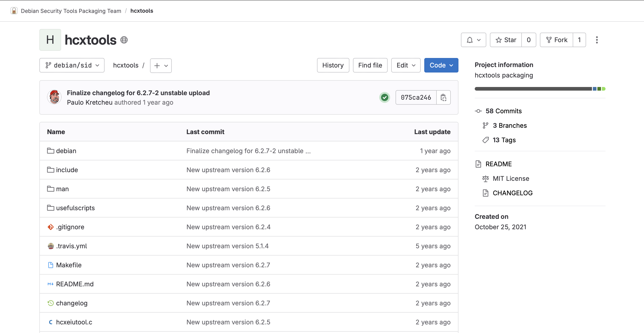Click the history icon beside changelog
Image resolution: width=644 pixels, height=333 pixels.
tap(50, 303)
